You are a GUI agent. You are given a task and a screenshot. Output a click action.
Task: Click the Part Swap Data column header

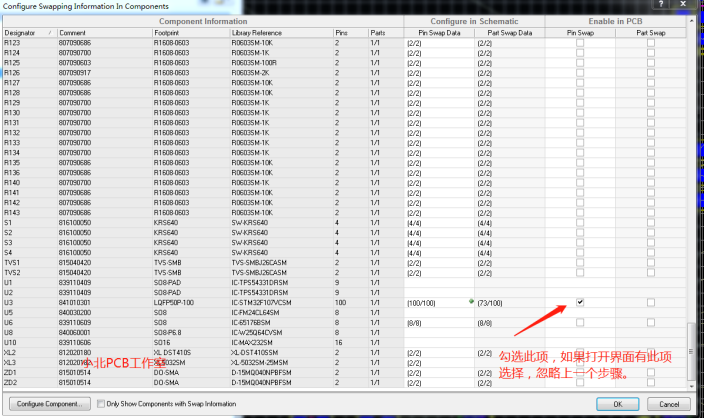tap(510, 33)
